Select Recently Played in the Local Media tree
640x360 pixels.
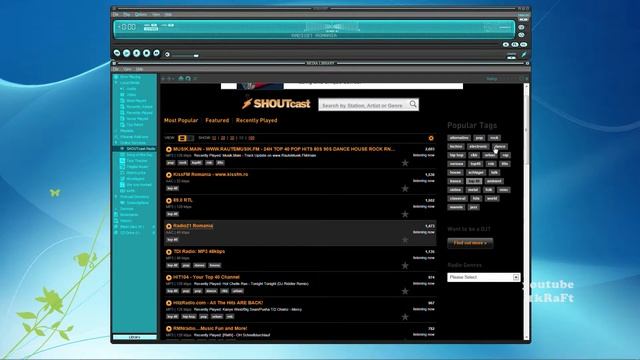(x=139, y=113)
